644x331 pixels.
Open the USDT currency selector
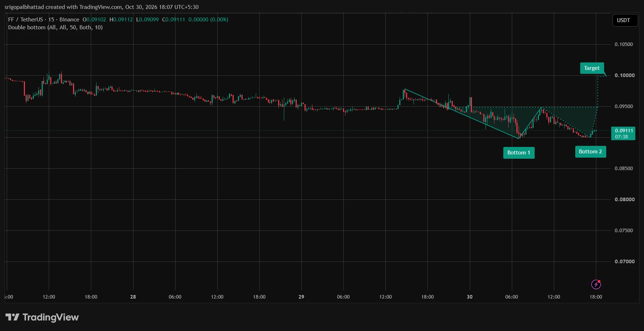click(625, 20)
